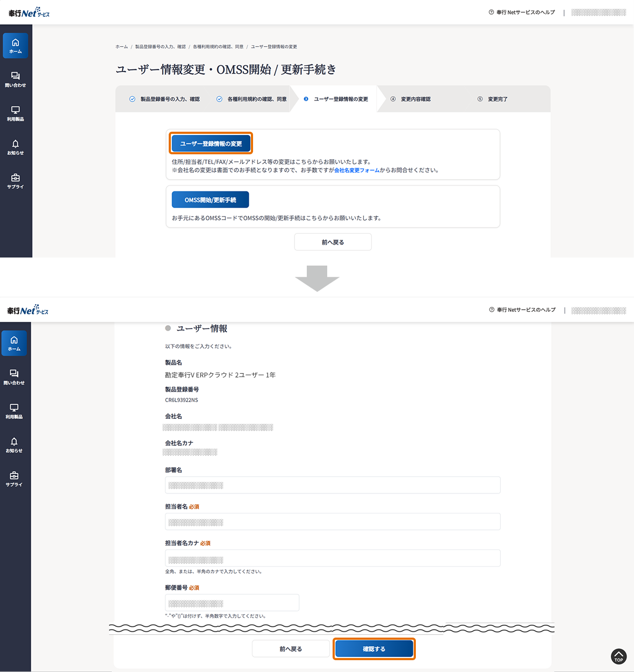Click the Home icon in the upper screen sidebar
The height and width of the screenshot is (672, 634).
pos(16,46)
